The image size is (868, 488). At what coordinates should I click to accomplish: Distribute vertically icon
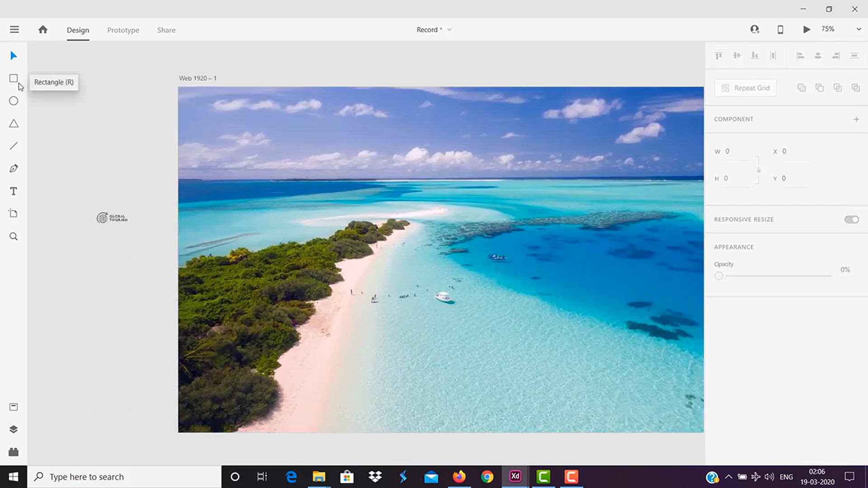(773, 56)
